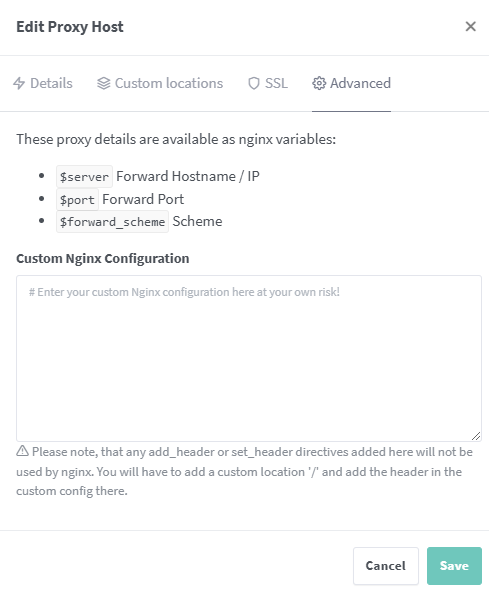Click the $port variable code tag

(x=77, y=199)
